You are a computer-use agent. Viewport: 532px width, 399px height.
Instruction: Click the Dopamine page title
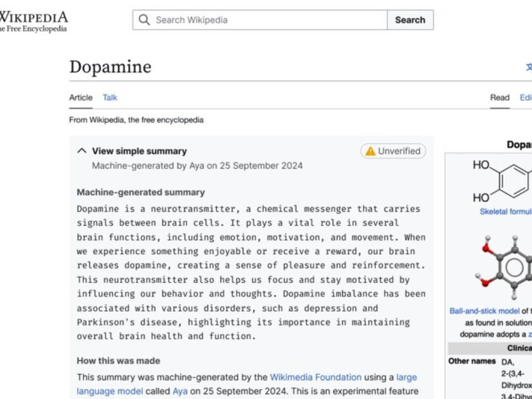point(110,67)
